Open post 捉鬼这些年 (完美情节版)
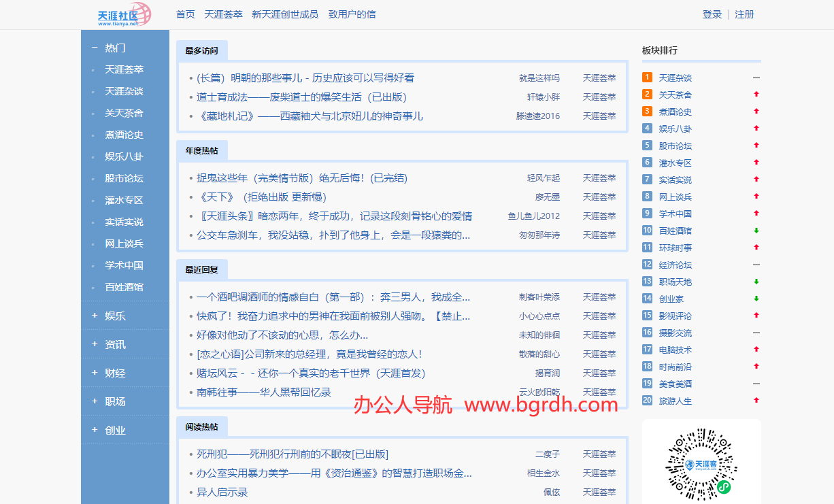834x504 pixels. (302, 178)
